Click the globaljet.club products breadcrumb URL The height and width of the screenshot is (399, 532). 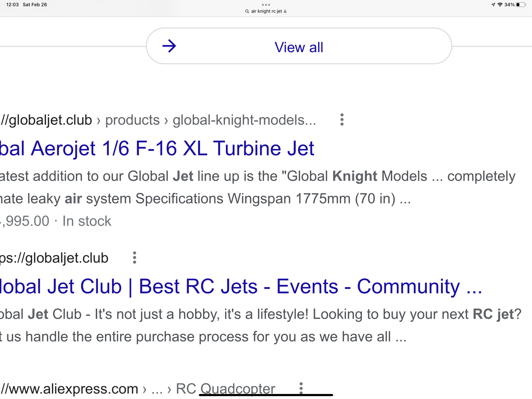(x=158, y=120)
